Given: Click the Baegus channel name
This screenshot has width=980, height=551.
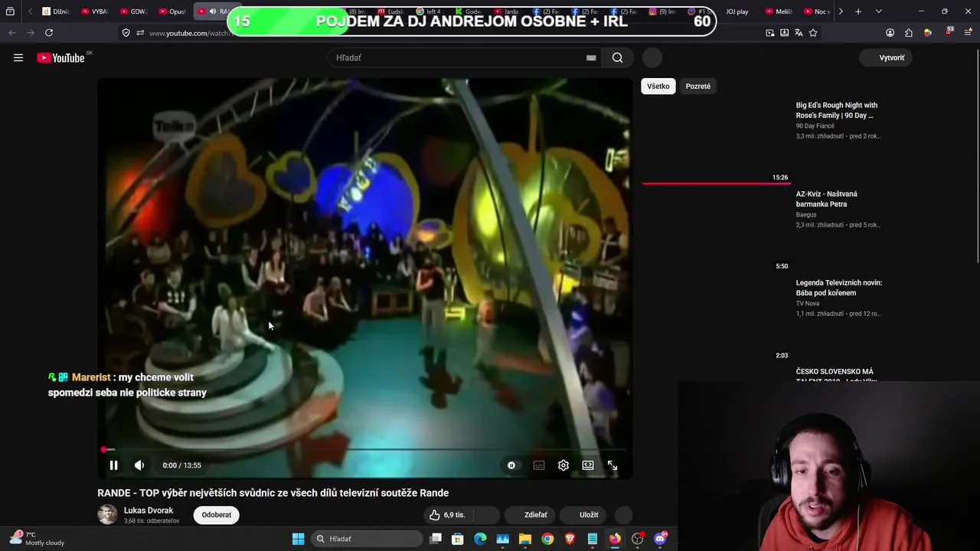Looking at the screenshot, I should tap(806, 214).
